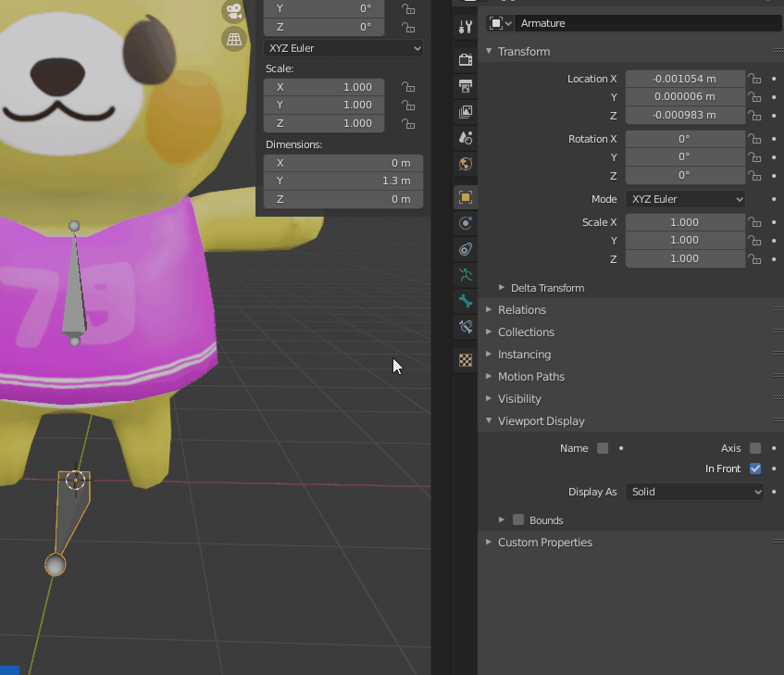
Task: Edit Rotation X field in Properties editor
Action: (x=685, y=139)
